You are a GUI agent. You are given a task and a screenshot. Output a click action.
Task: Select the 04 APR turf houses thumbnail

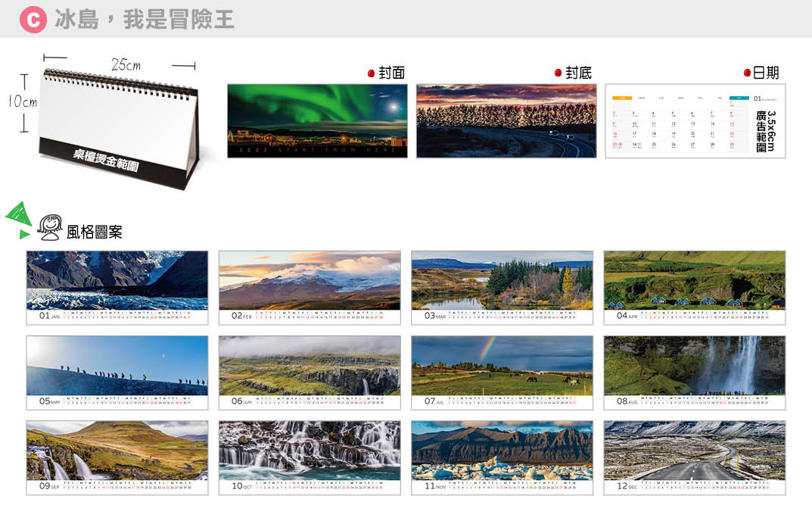pyautogui.click(x=694, y=287)
